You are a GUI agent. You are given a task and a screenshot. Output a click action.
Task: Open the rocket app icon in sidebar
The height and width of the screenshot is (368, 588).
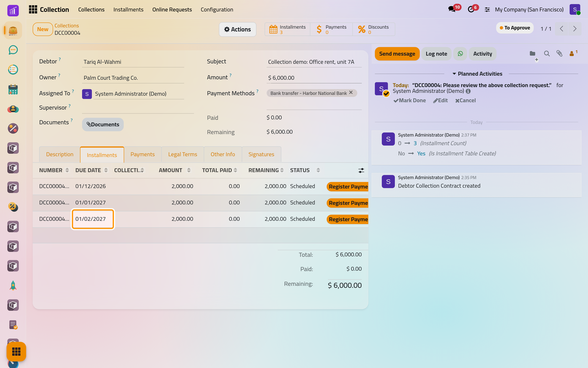[13, 286]
